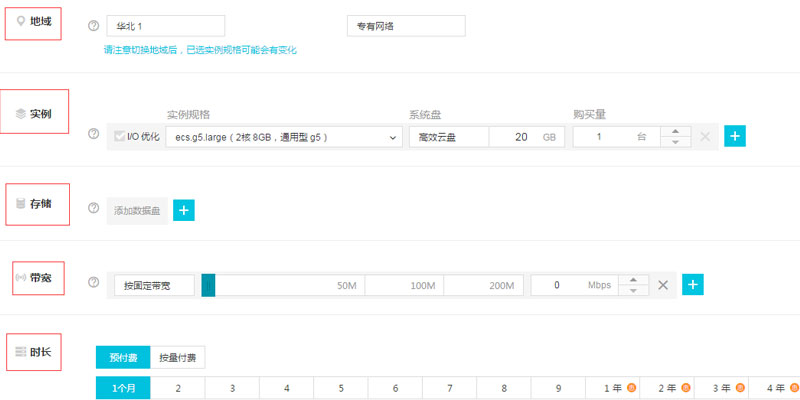Select the 3 months duration

pyautogui.click(x=232, y=388)
